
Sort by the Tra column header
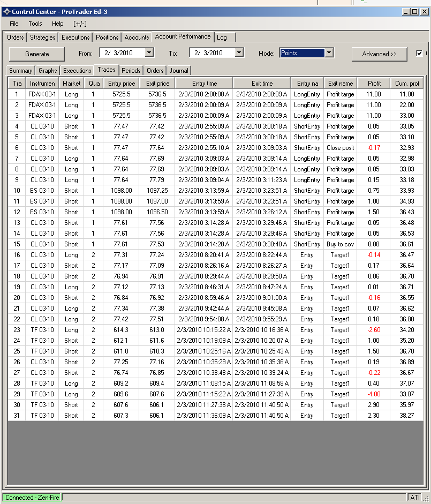click(x=17, y=84)
